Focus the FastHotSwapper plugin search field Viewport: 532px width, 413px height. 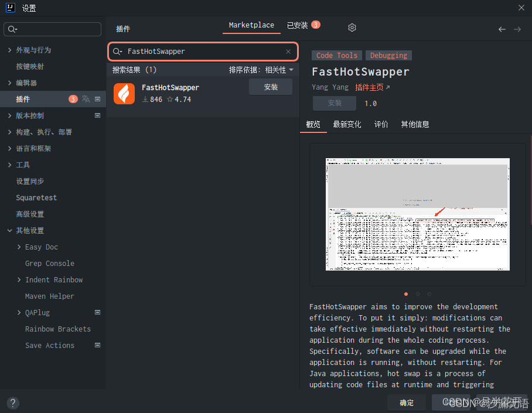[203, 52]
